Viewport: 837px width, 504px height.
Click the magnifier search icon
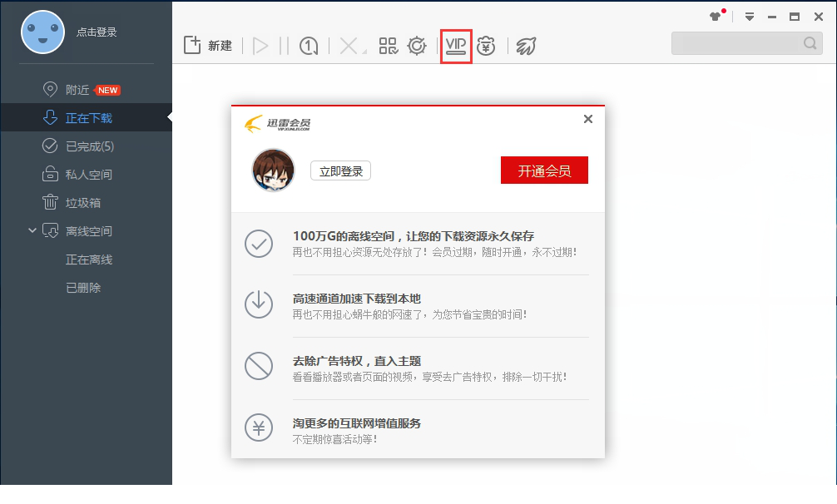click(810, 43)
